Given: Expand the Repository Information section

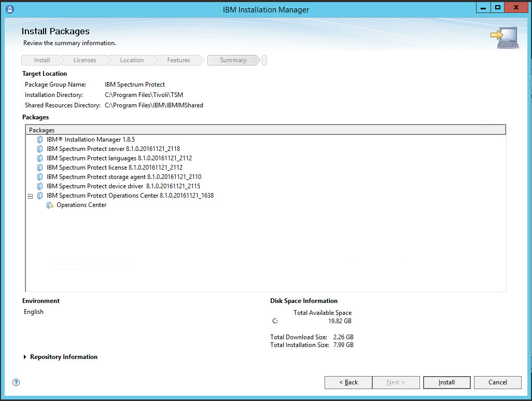Looking at the screenshot, I should [25, 357].
